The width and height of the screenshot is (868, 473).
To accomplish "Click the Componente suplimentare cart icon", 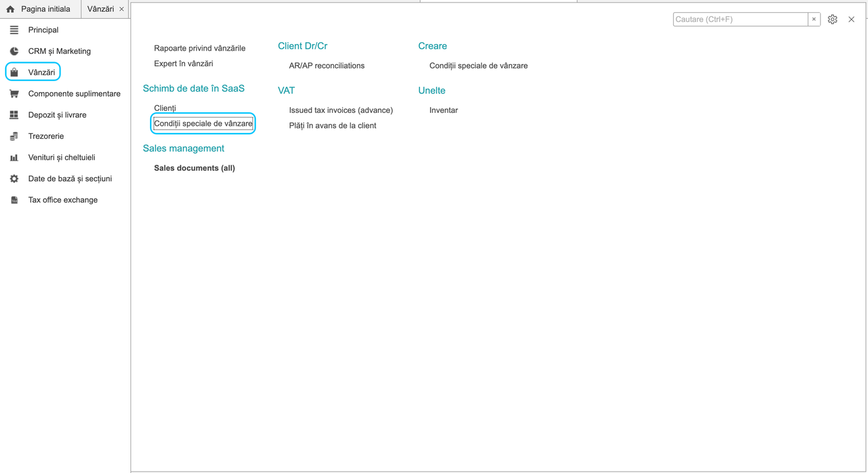I will [x=14, y=93].
